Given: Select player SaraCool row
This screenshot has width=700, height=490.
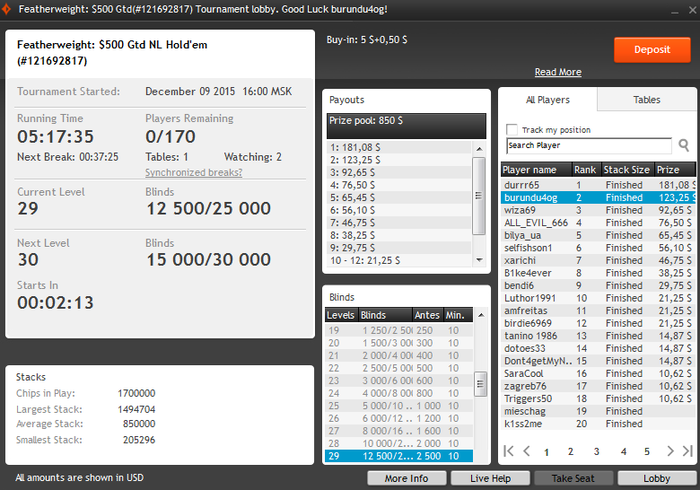Looking at the screenshot, I should pos(598,373).
